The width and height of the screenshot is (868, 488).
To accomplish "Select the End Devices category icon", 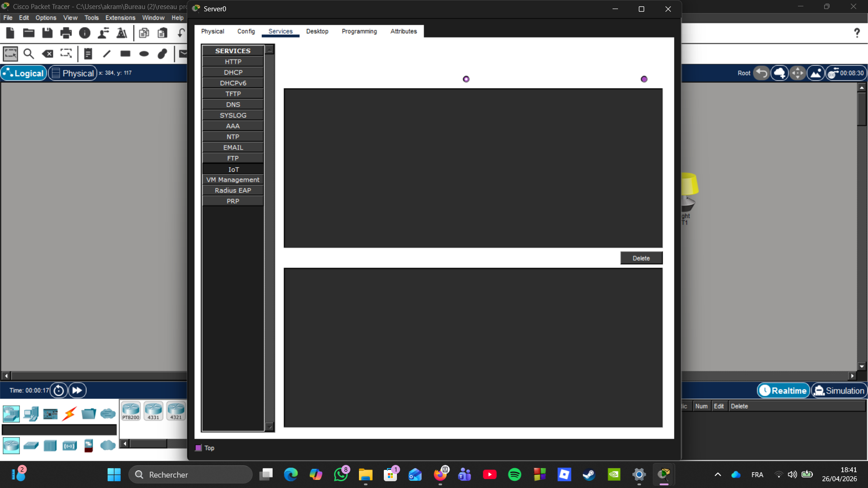I will 31,413.
